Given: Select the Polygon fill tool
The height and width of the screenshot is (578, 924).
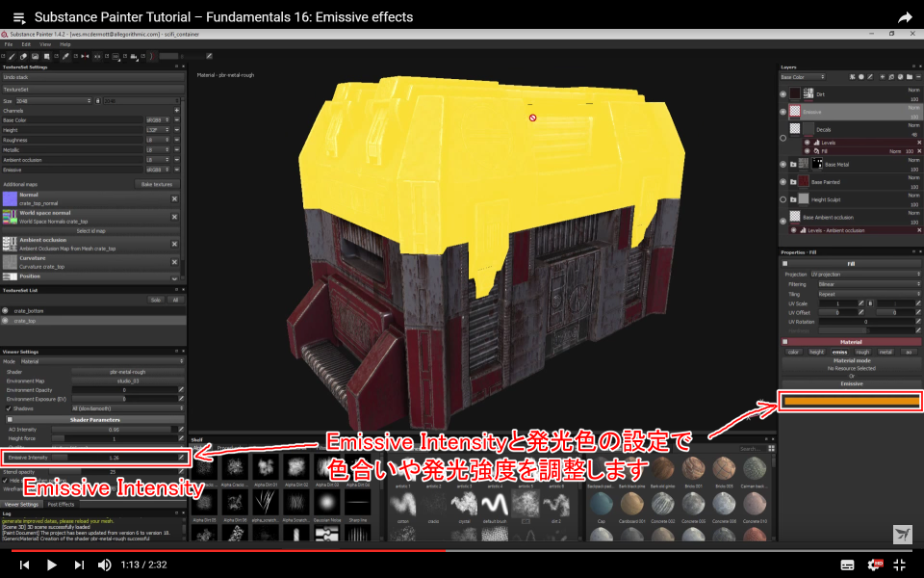Looking at the screenshot, I should click(46, 57).
